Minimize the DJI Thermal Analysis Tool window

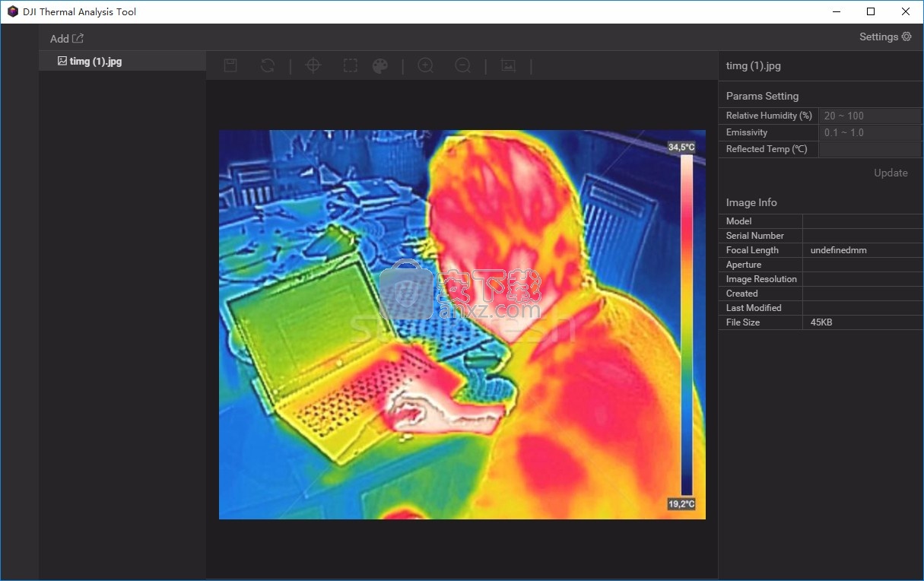click(837, 11)
